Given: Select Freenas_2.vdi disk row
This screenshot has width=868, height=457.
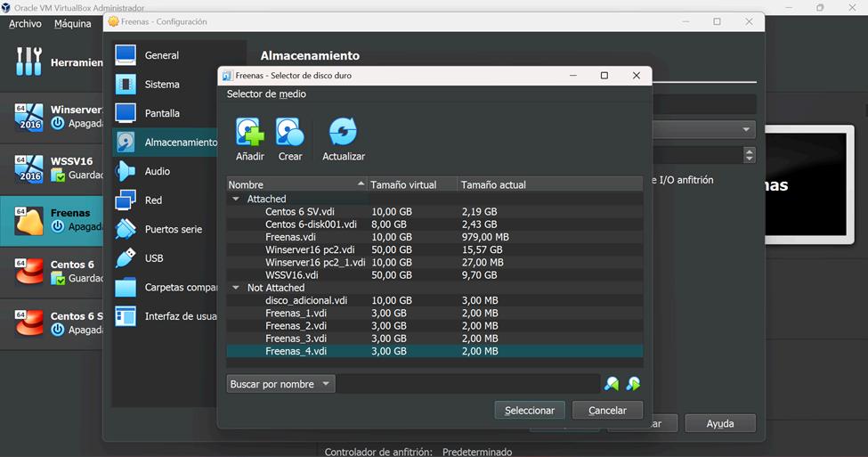Looking at the screenshot, I should [434, 326].
